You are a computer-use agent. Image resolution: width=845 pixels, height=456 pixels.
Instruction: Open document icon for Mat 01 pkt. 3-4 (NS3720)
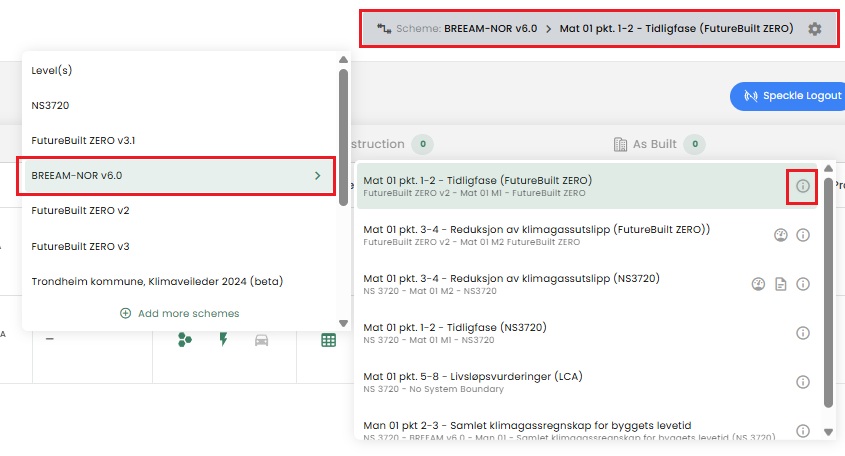[780, 284]
